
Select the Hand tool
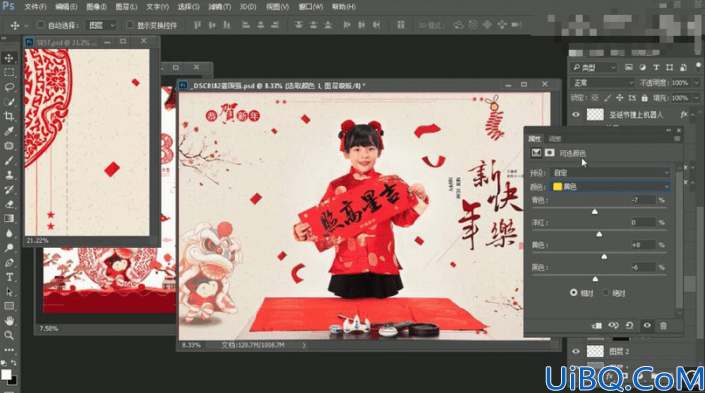coord(9,321)
